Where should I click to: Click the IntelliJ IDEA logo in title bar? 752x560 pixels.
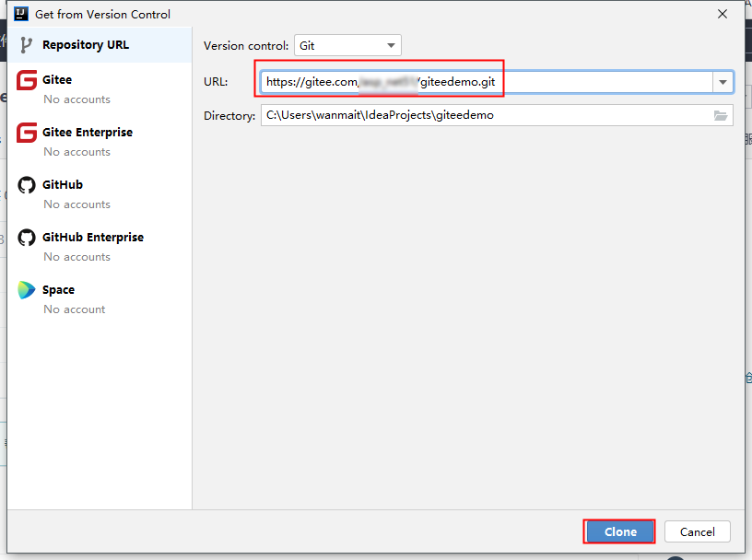tap(21, 14)
